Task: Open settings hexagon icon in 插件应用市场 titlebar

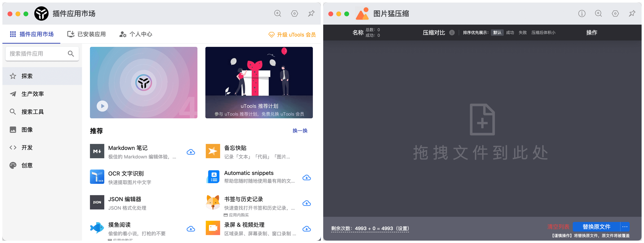Action: point(294,13)
